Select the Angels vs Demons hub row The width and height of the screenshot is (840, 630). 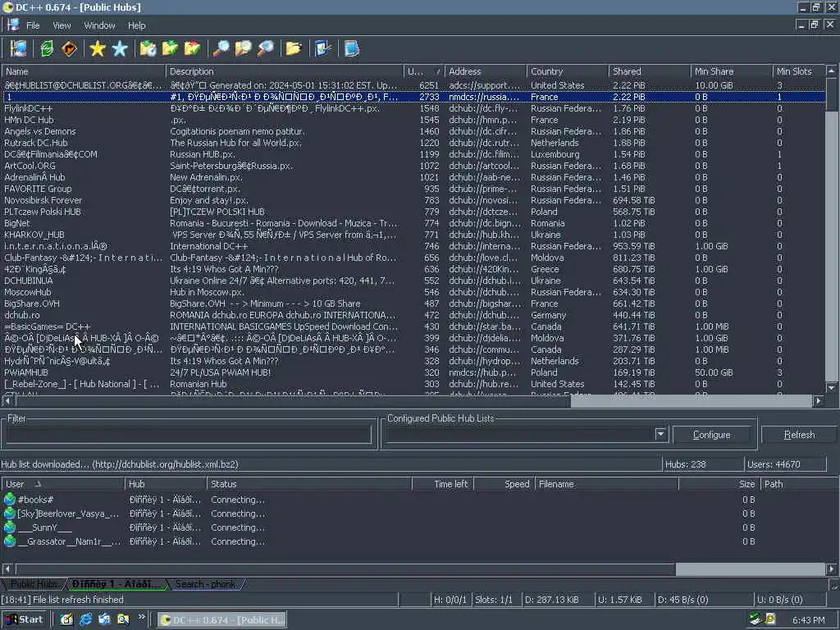coord(413,131)
